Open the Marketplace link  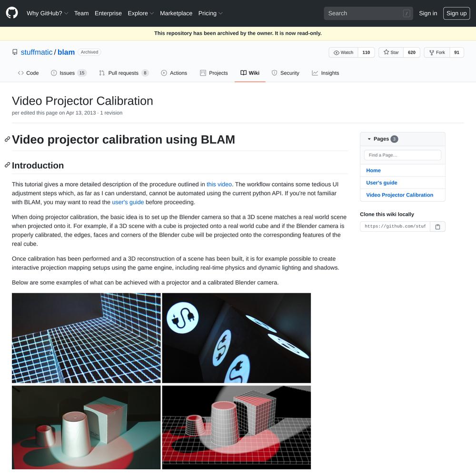coord(176,13)
